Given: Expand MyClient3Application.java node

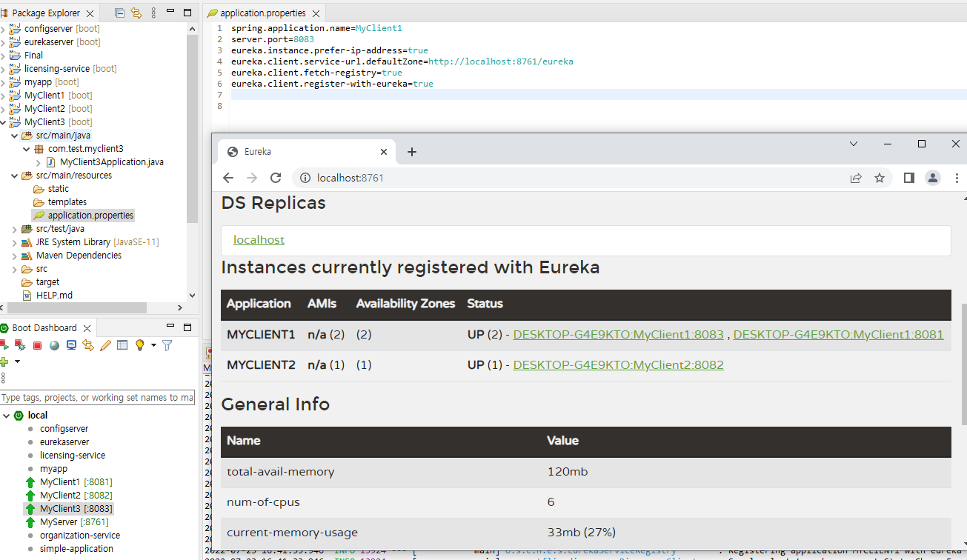Looking at the screenshot, I should point(39,162).
